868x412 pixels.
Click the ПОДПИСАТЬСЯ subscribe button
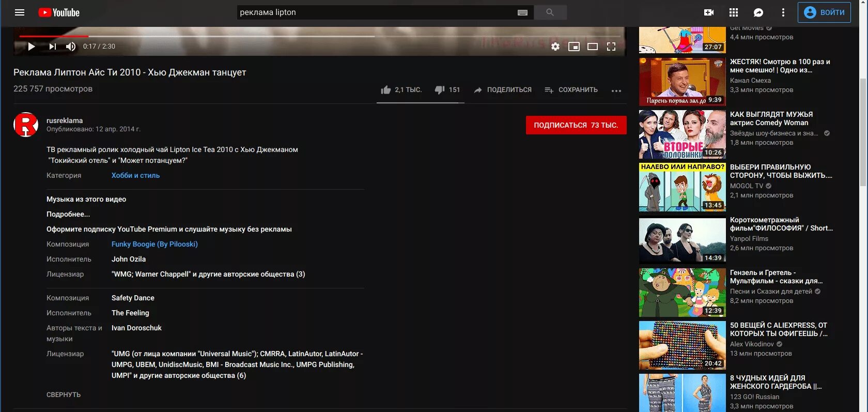coord(576,125)
